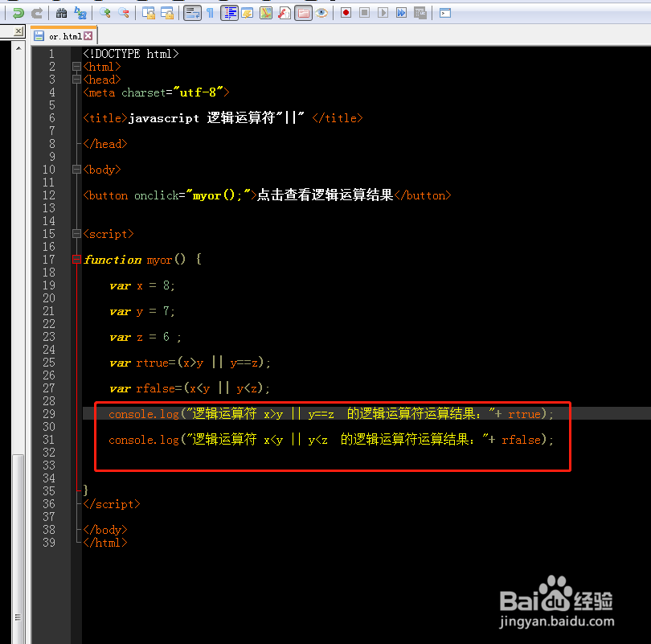The width and height of the screenshot is (651, 644).
Task: Play back the recorded macro
Action: pyautogui.click(x=383, y=14)
